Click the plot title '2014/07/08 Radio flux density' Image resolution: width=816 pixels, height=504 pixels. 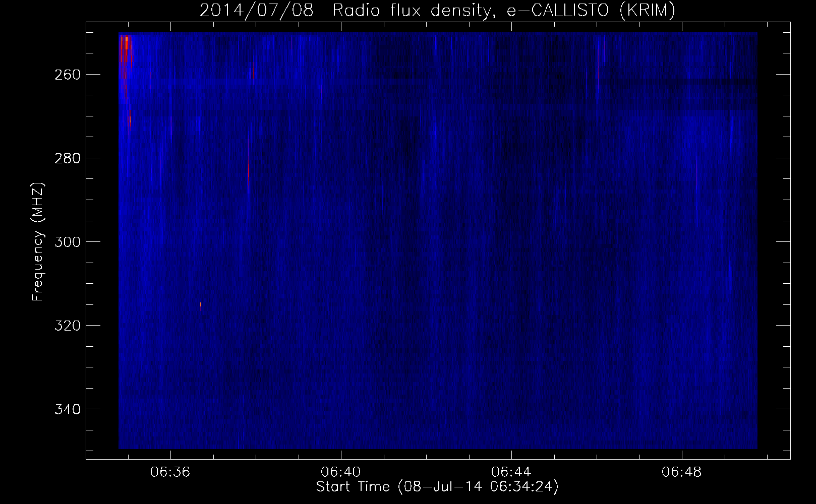point(437,11)
